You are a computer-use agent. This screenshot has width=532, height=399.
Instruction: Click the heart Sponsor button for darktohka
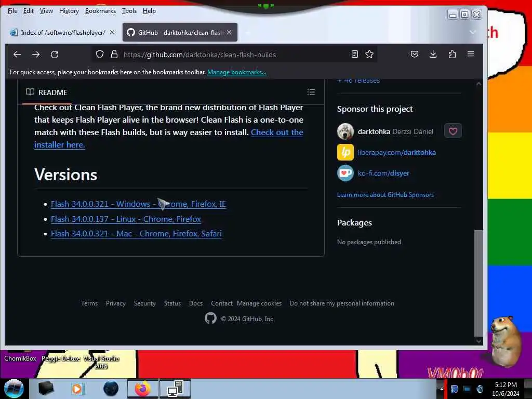point(453,131)
